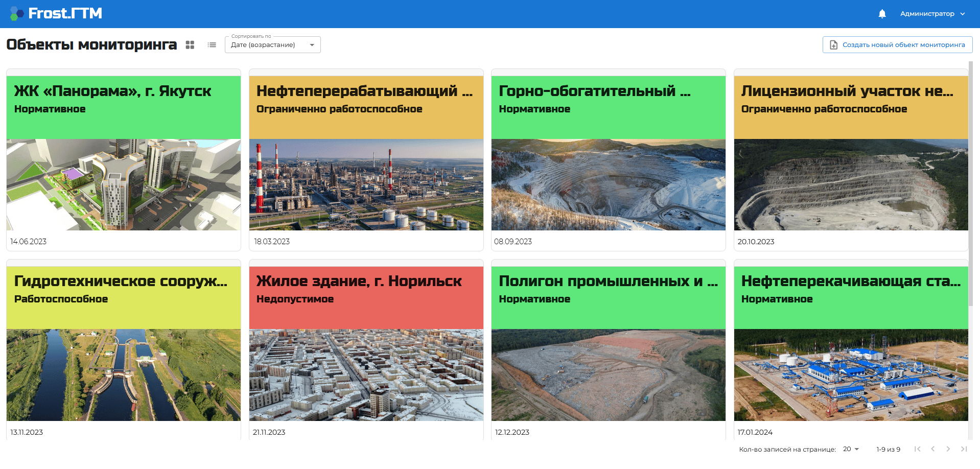Go to next page arrow
Screen dimensions: 980x469
coord(948,449)
